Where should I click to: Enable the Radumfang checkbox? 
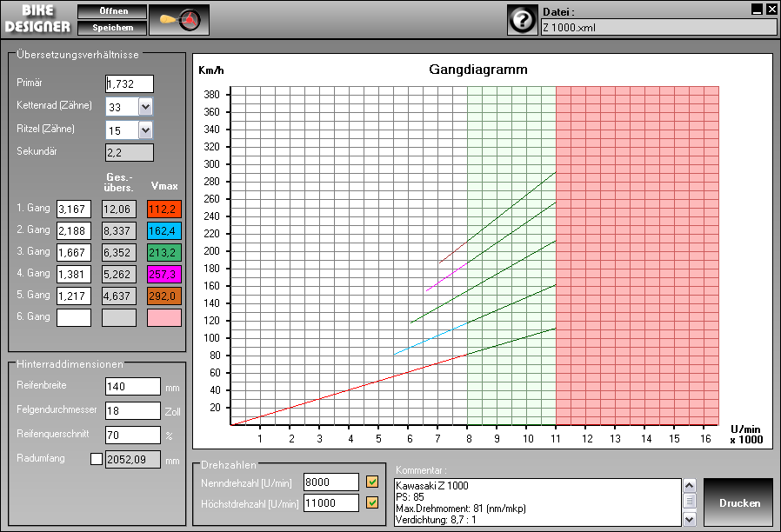96,459
